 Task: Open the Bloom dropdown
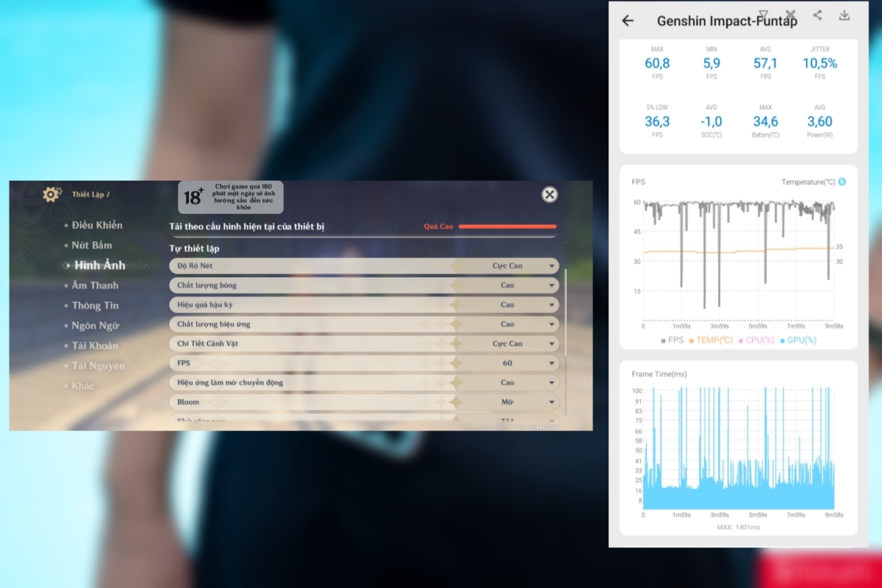coord(364,402)
